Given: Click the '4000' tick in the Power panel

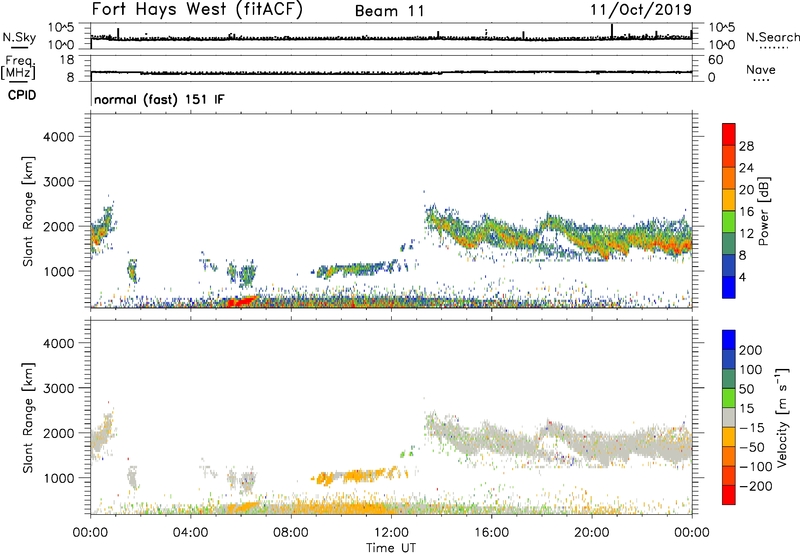Looking at the screenshot, I should point(58,137).
